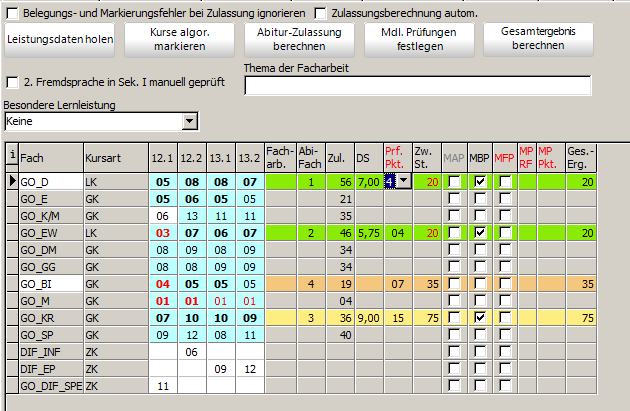Expand the Besondere Lernleistung combo box

189,121
